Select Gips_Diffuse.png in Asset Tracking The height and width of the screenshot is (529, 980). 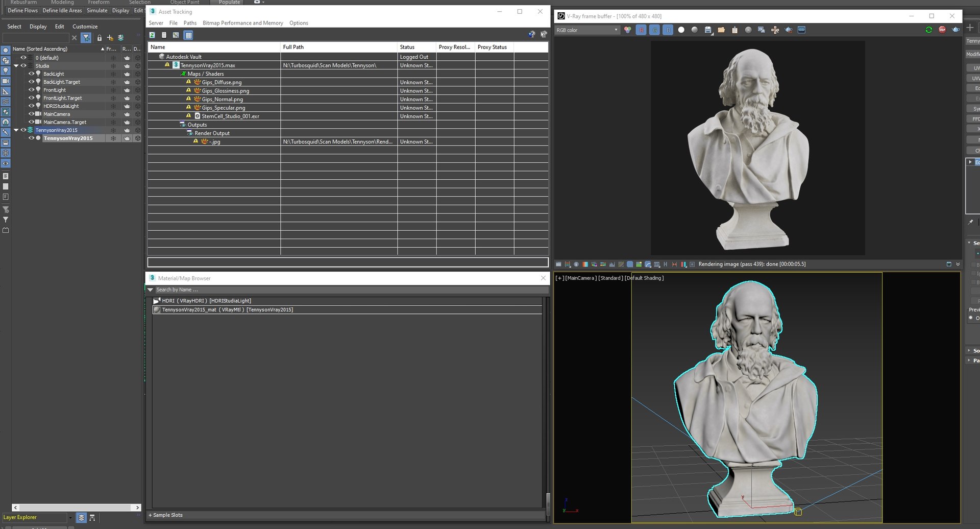point(222,82)
